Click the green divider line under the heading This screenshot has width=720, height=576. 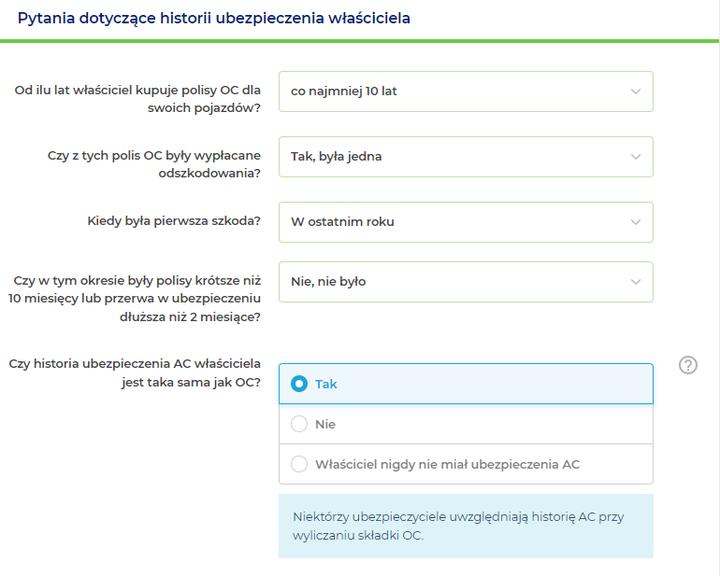tap(360, 41)
